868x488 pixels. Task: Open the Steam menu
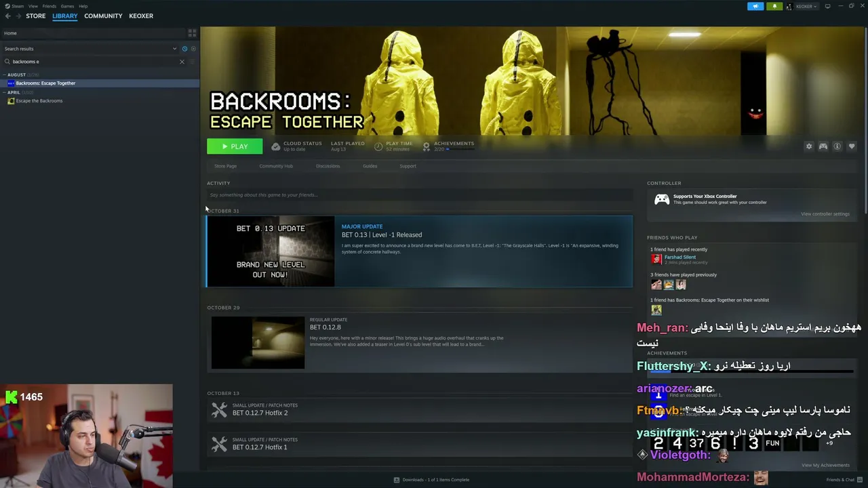[x=18, y=6]
